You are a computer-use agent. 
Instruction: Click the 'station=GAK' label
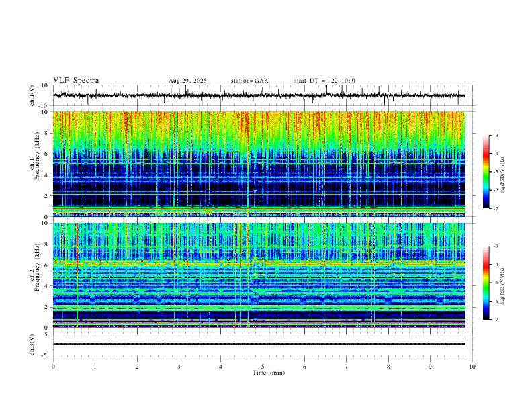249,81
